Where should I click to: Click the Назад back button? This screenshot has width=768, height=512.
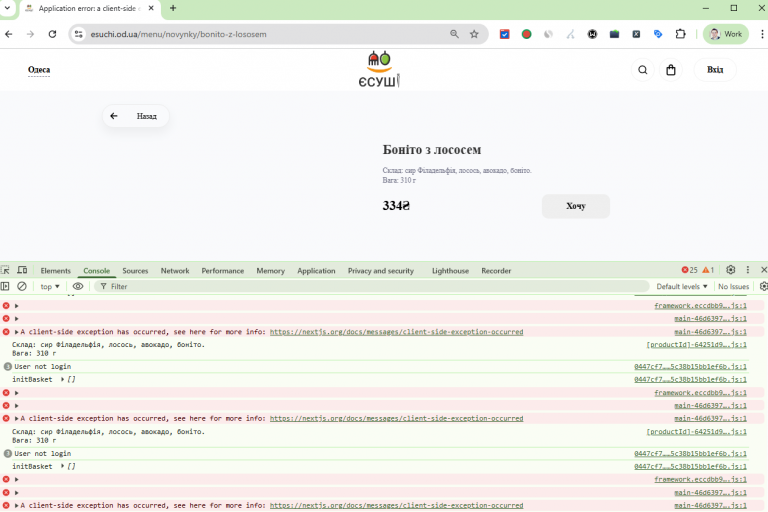(x=136, y=116)
